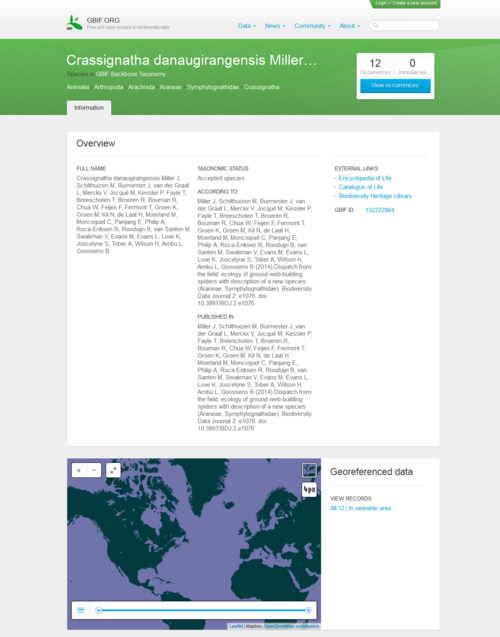Open the map in fullscreen mode

(113, 470)
